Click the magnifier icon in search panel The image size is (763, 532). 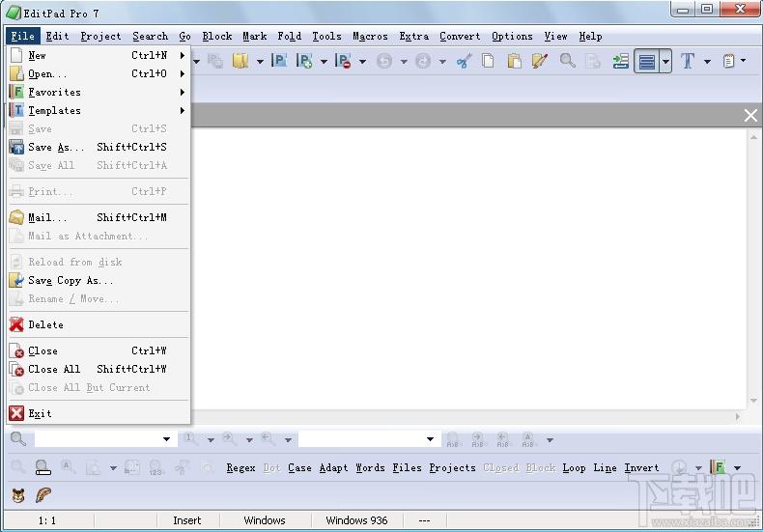click(18, 439)
